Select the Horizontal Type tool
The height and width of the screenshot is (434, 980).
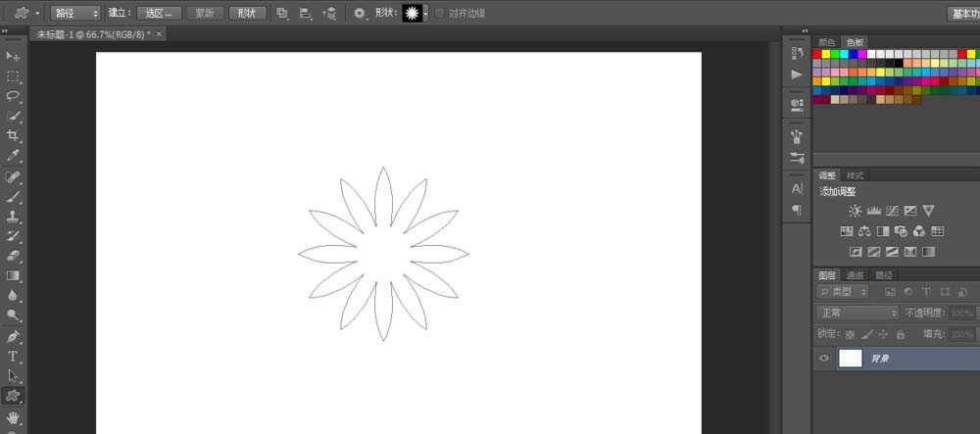[14, 357]
